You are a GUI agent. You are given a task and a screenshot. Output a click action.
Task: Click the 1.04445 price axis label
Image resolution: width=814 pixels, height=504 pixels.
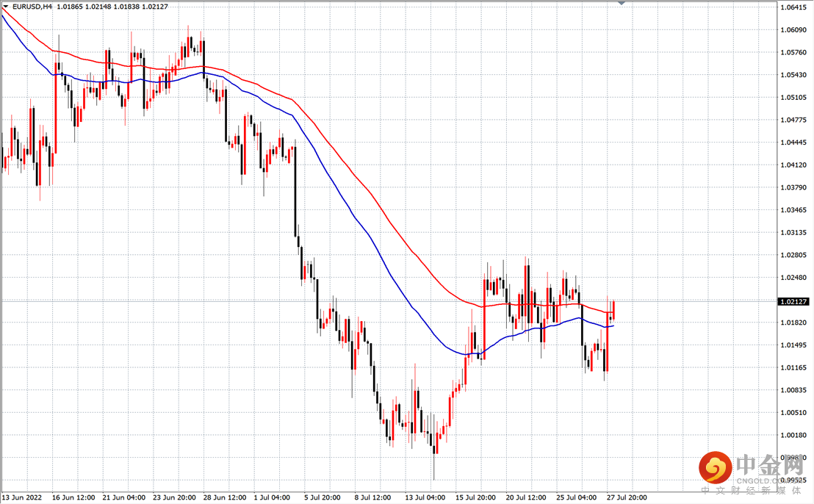point(793,143)
